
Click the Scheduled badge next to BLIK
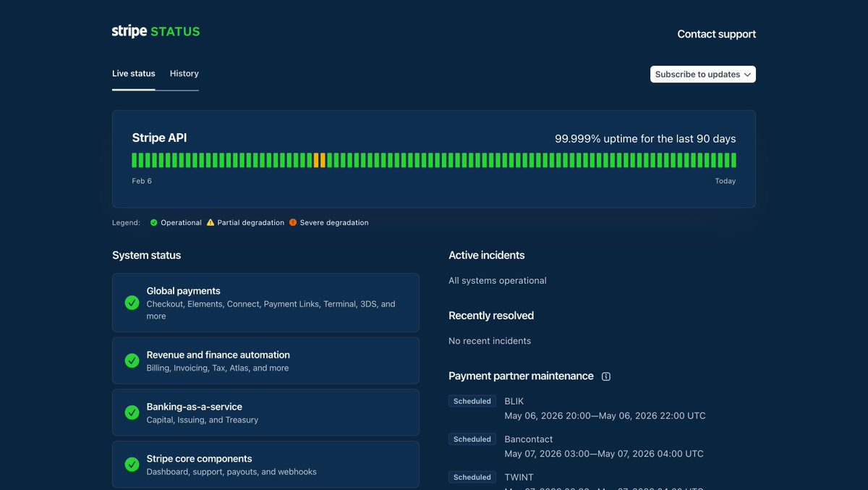pyautogui.click(x=472, y=401)
